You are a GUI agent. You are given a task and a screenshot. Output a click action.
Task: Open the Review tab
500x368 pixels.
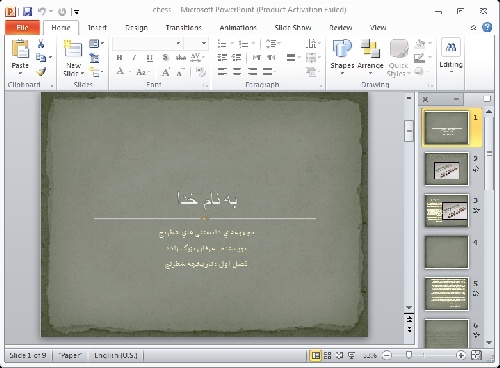click(x=341, y=28)
